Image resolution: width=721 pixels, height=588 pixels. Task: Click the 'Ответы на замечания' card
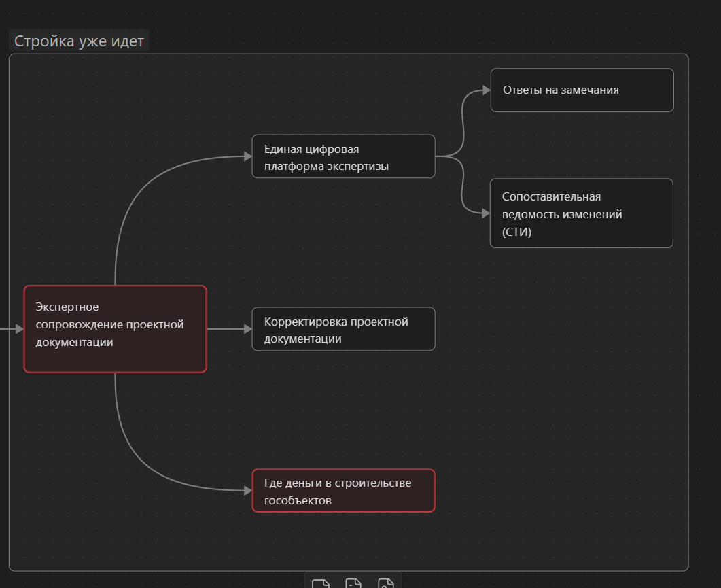582,90
